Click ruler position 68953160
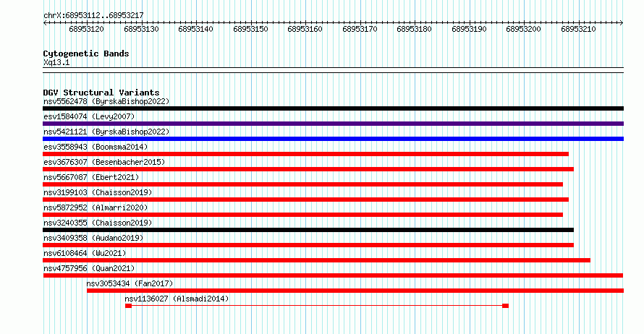Image resolution: width=644 pixels, height=334 pixels. pyautogui.click(x=305, y=29)
